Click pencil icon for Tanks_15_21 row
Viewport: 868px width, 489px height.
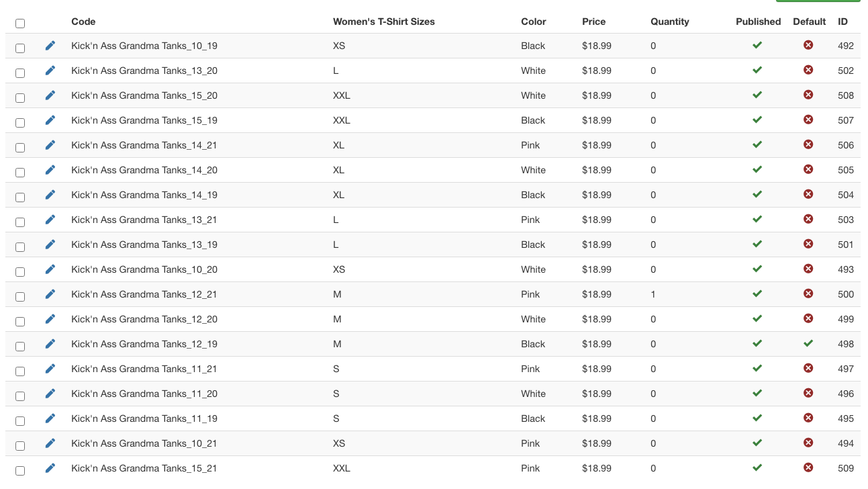[50, 468]
